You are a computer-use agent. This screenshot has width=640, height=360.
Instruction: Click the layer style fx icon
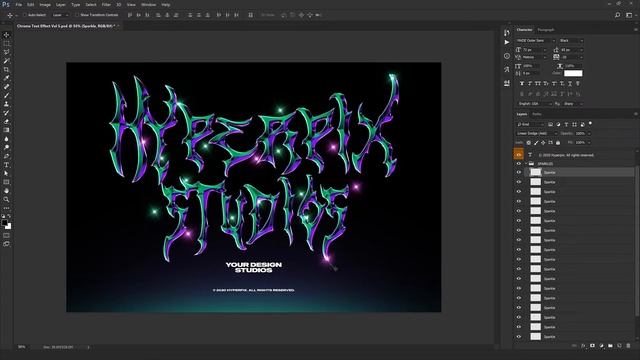(x=583, y=346)
